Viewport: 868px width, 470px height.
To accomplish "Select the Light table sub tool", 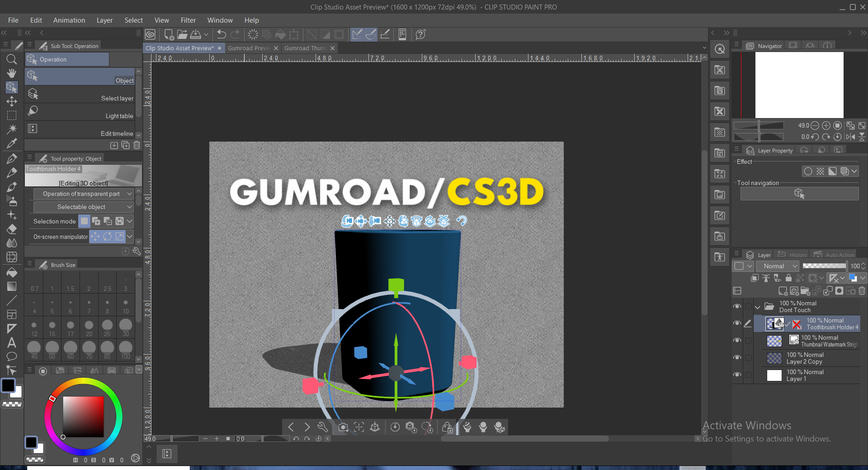I will pos(80,112).
